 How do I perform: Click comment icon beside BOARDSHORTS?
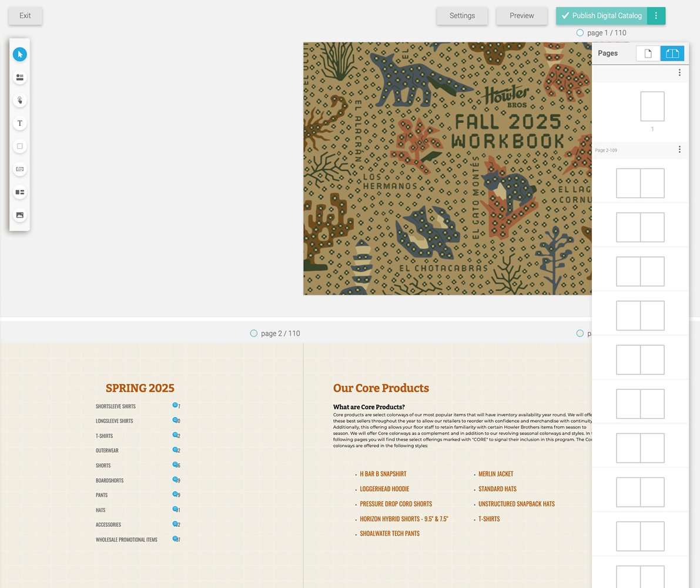[176, 479]
